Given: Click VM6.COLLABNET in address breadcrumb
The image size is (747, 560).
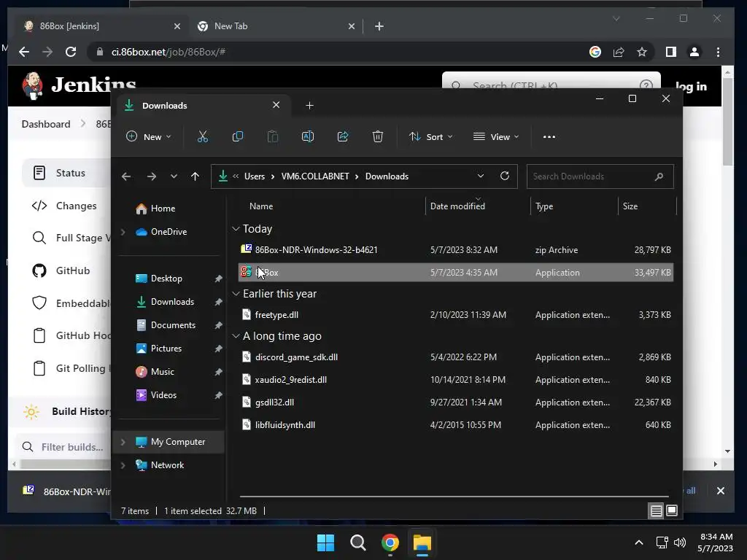Looking at the screenshot, I should [315, 176].
